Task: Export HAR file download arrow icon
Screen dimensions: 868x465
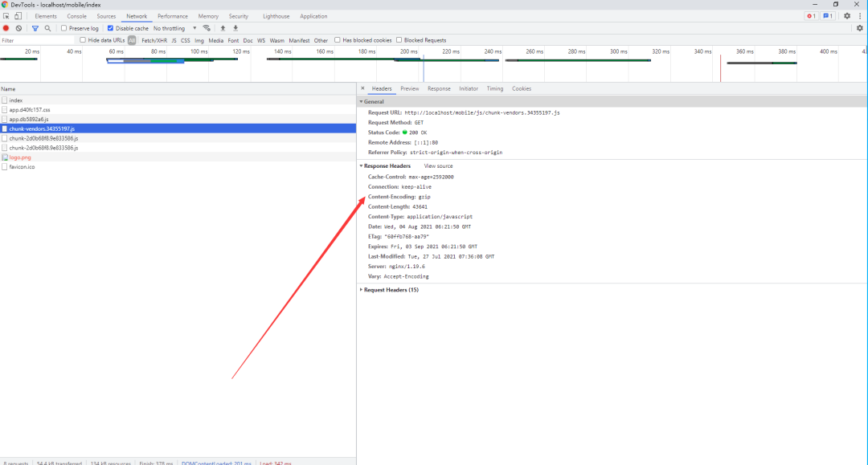Action: 235,28
